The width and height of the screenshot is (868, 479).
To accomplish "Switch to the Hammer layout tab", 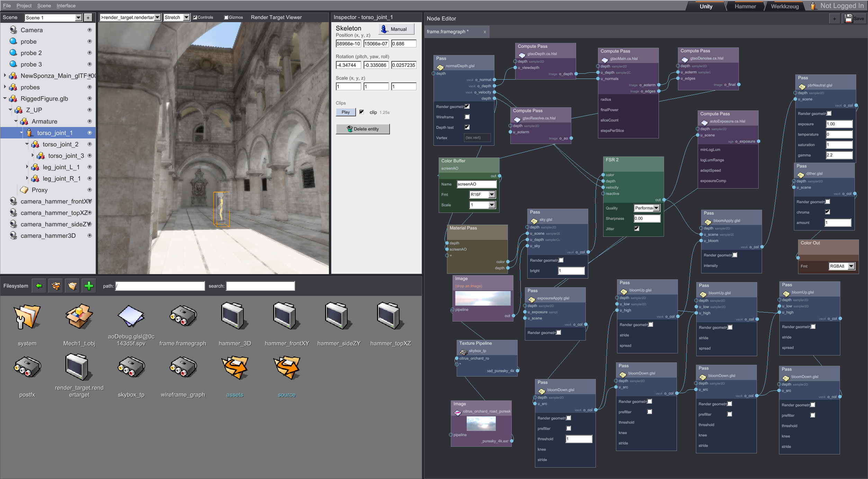I will click(x=745, y=6).
